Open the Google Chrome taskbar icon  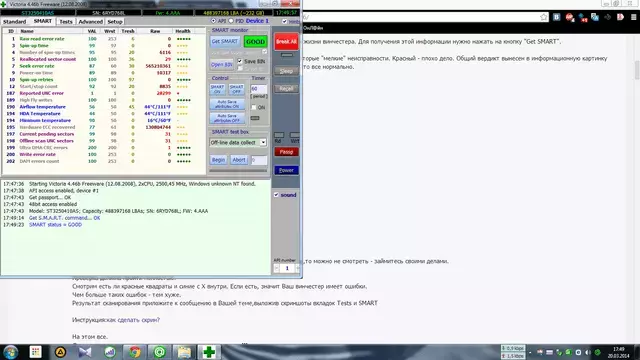click(x=135, y=352)
